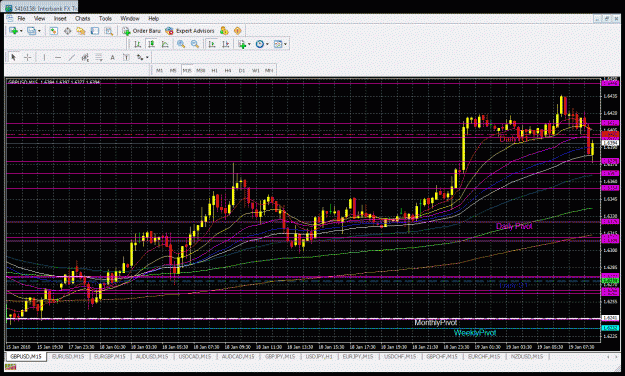Screen dimensions: 625x376
Task: Toggle the Market Watch window
Action: pyautogui.click(x=53, y=31)
